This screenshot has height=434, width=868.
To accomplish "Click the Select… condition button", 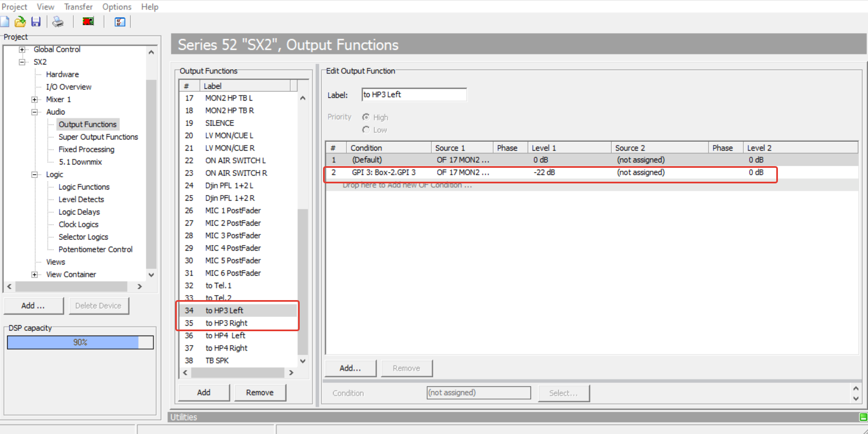I will (x=564, y=393).
